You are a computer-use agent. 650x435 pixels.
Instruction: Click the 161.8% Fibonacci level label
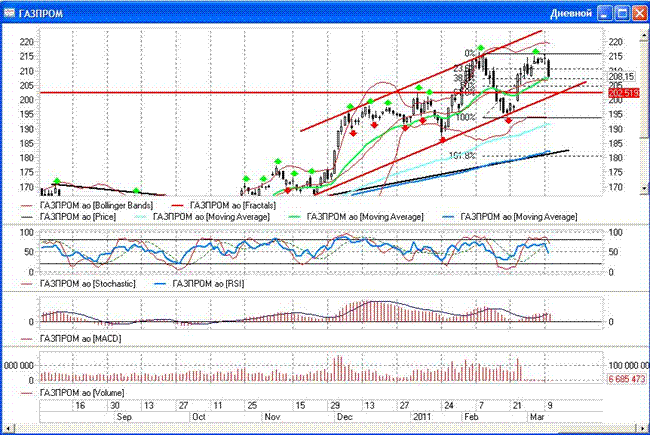coord(462,156)
